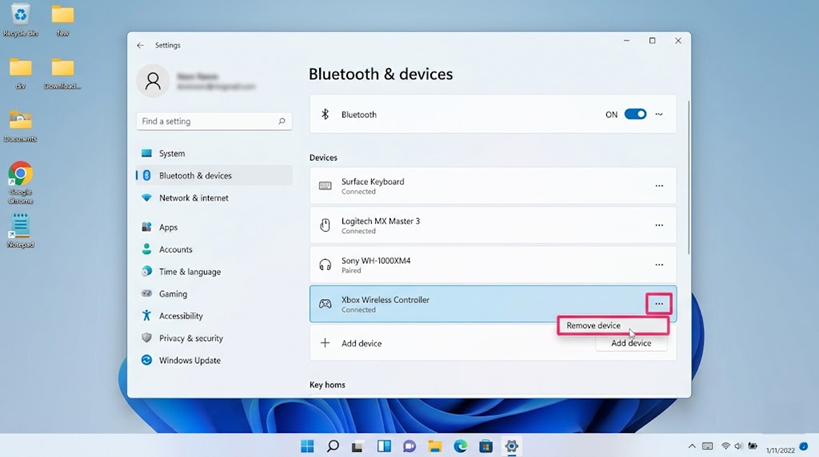
Task: Select Downloads folder on desktop
Action: click(63, 74)
